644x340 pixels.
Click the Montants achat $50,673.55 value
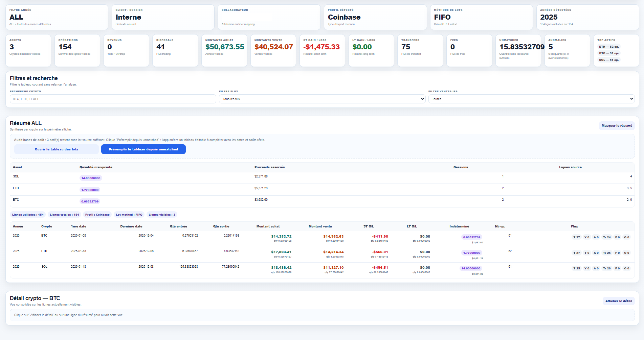click(x=225, y=47)
